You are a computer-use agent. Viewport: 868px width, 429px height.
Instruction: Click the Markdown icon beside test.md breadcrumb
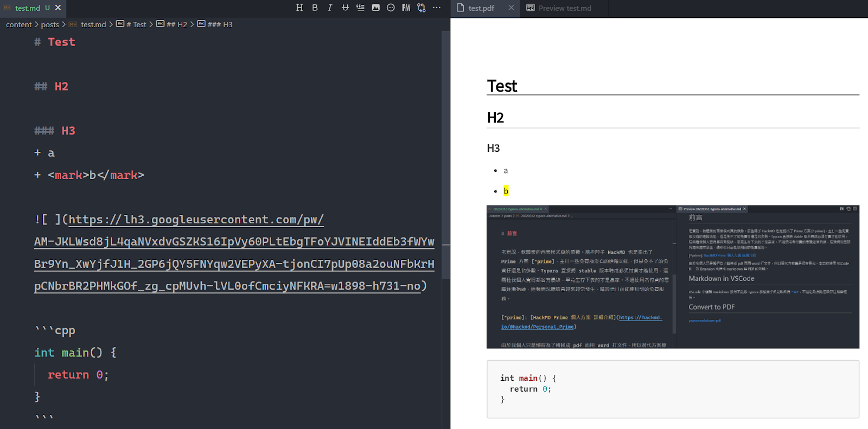click(x=73, y=24)
